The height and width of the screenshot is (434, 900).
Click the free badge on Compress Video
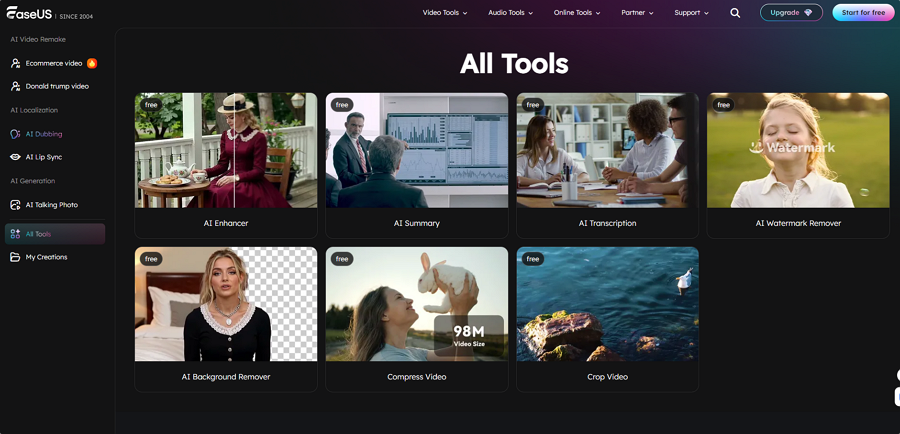342,259
